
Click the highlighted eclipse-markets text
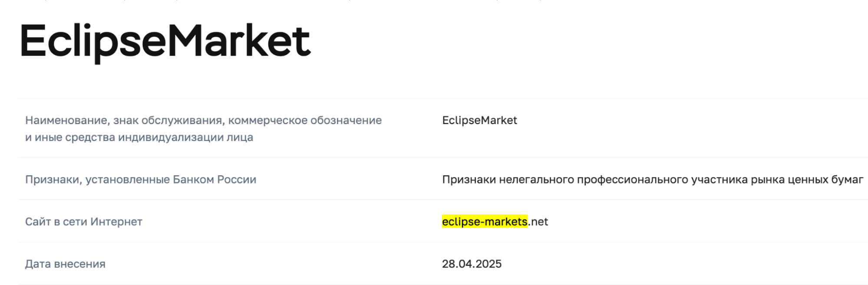tap(485, 222)
